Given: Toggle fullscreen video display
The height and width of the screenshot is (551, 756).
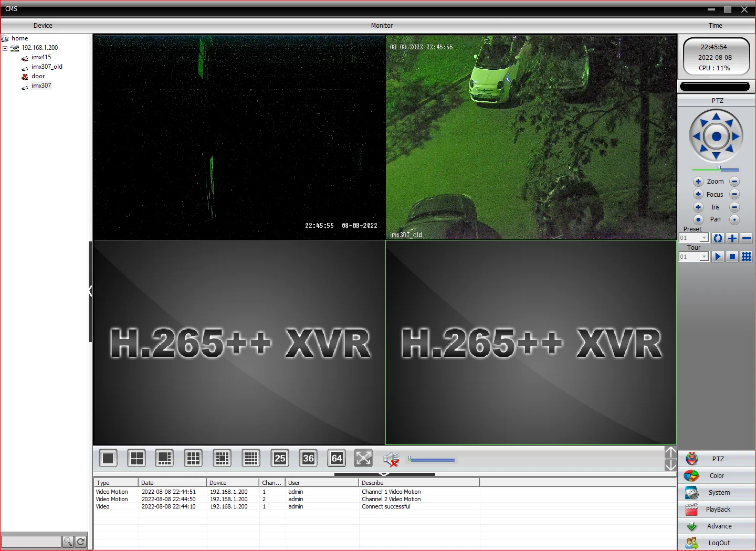Looking at the screenshot, I should click(x=363, y=459).
